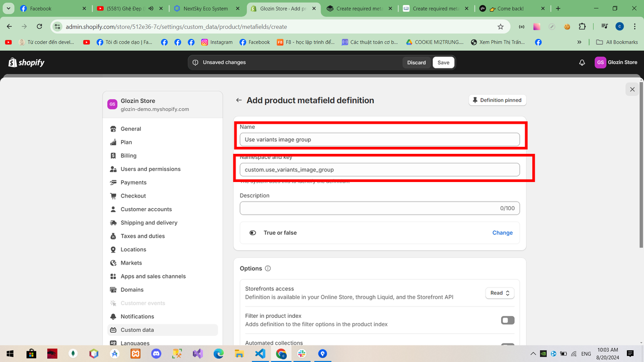The image size is (644, 362).
Task: Click the Save button
Action: click(443, 62)
